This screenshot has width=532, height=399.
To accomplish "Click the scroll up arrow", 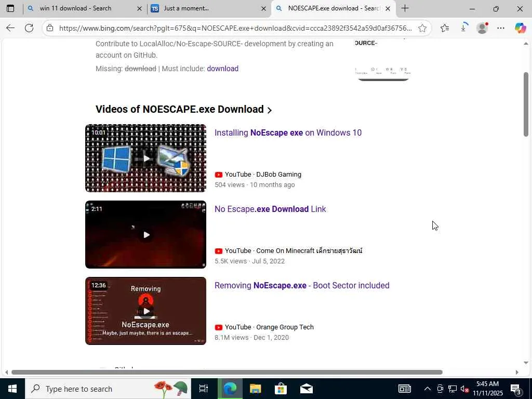I will (526, 44).
